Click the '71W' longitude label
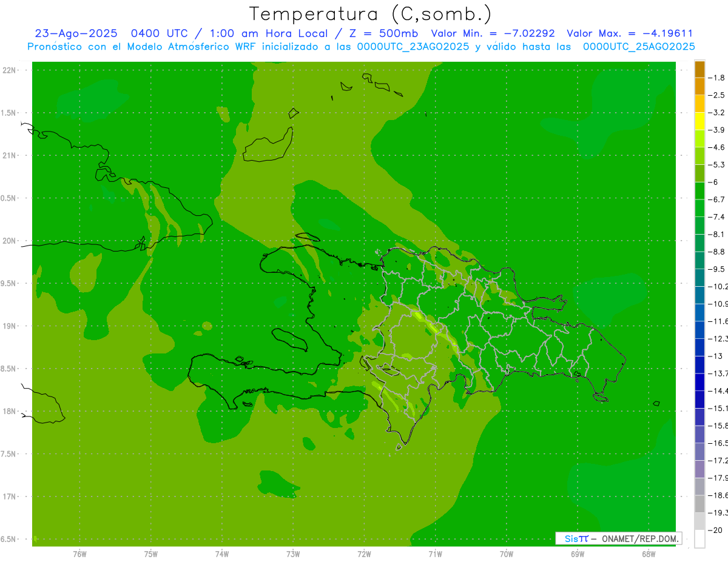The height and width of the screenshot is (562, 728). 435,554
